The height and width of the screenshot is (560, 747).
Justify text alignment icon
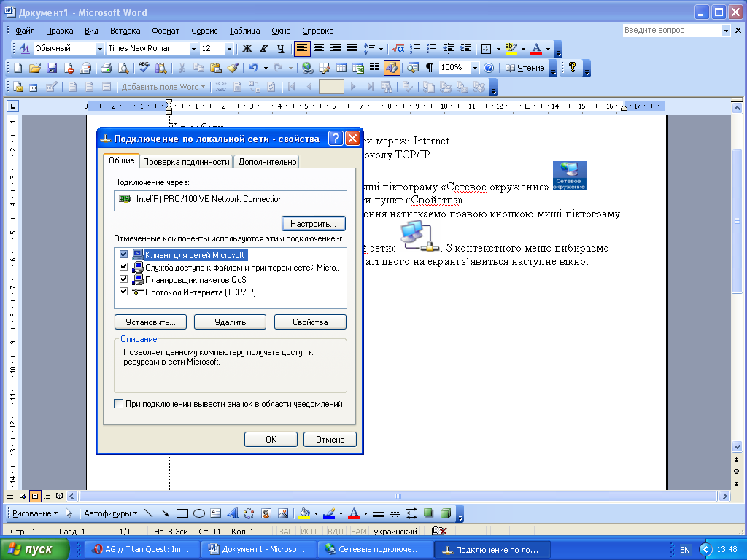pyautogui.click(x=352, y=49)
